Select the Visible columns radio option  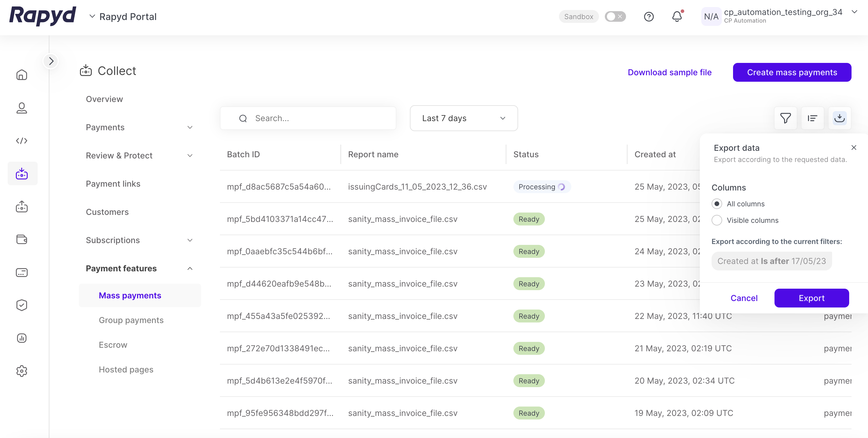pos(717,220)
